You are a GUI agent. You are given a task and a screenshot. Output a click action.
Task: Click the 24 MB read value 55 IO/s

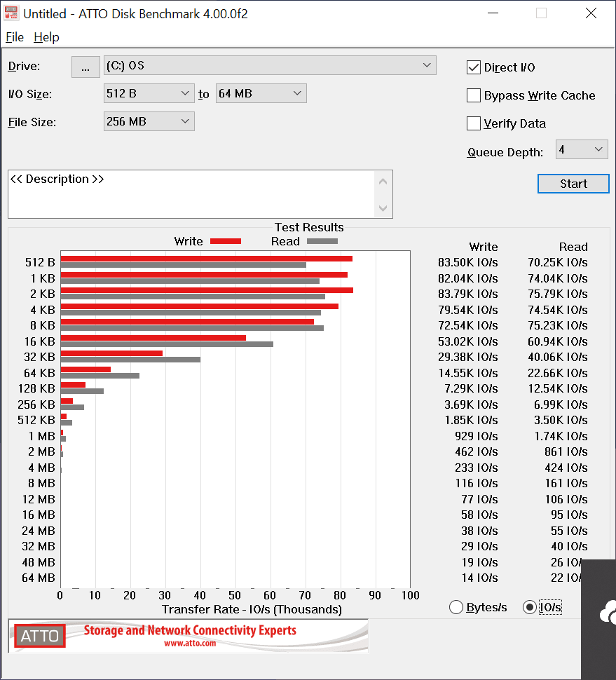569,531
